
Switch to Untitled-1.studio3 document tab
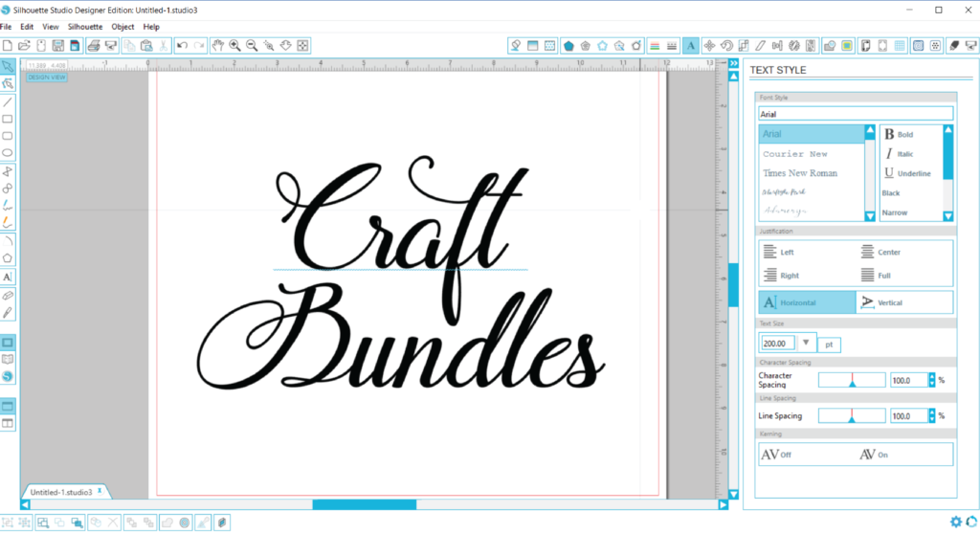coord(61,492)
